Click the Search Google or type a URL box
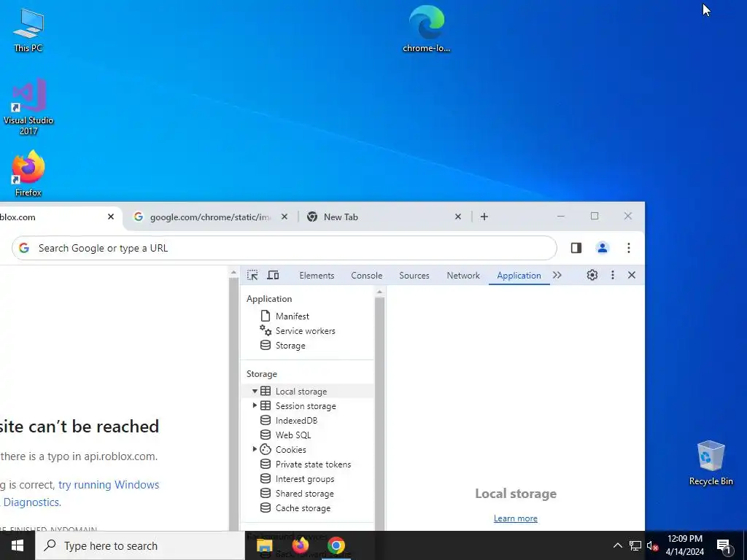The width and height of the screenshot is (747, 560). (284, 248)
